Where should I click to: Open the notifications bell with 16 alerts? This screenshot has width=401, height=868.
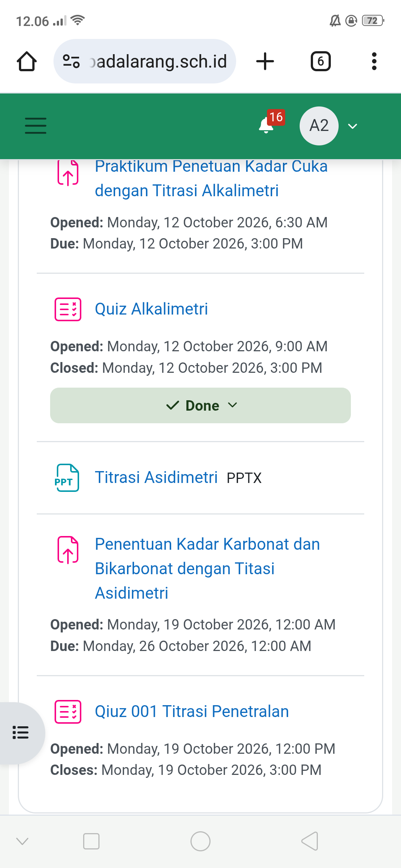[270, 123]
